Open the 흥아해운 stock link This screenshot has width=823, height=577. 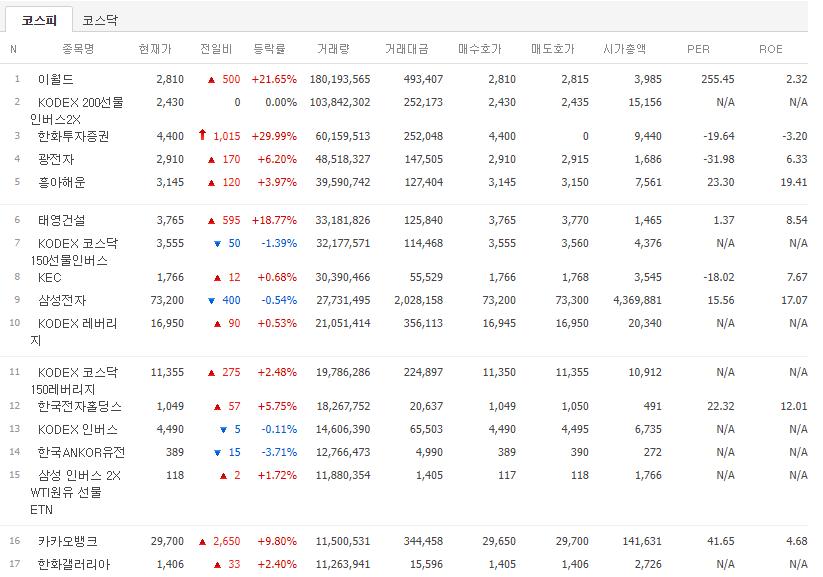point(61,182)
